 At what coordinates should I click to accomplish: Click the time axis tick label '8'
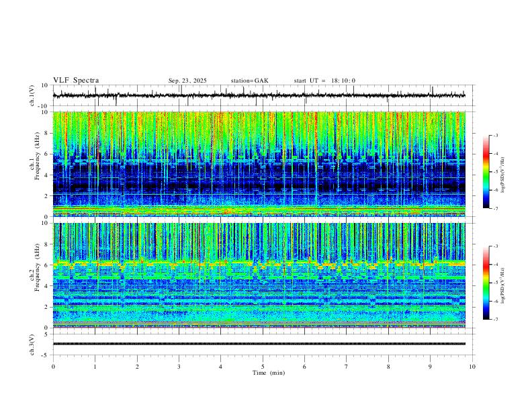tap(388, 367)
